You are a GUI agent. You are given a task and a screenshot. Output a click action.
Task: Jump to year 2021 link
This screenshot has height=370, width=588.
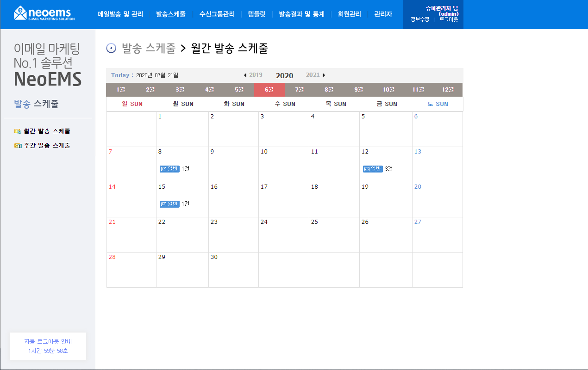[x=313, y=75]
